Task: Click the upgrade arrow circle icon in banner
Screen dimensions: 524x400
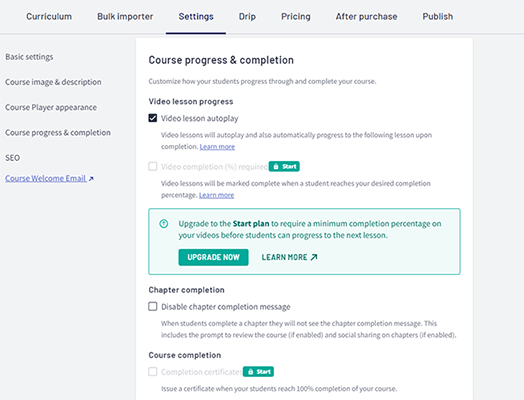Action: coord(164,224)
